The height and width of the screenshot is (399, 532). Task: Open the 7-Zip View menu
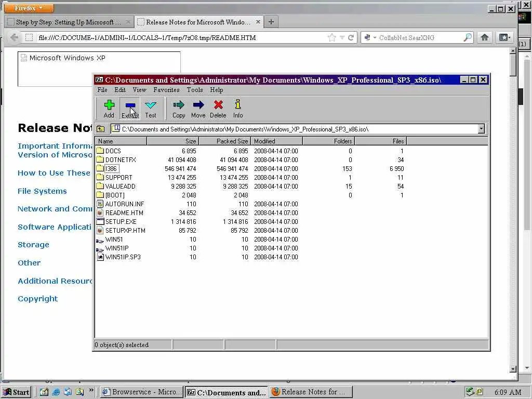[139, 90]
